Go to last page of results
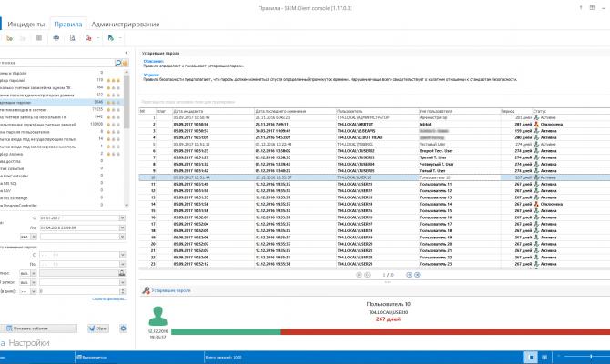The image size is (610, 364). coord(417,275)
